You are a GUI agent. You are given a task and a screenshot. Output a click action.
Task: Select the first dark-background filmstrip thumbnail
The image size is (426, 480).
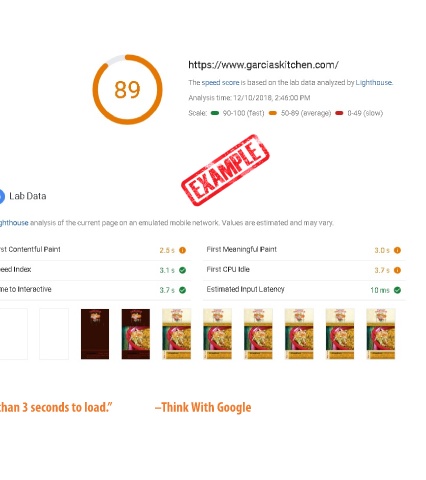(95, 334)
